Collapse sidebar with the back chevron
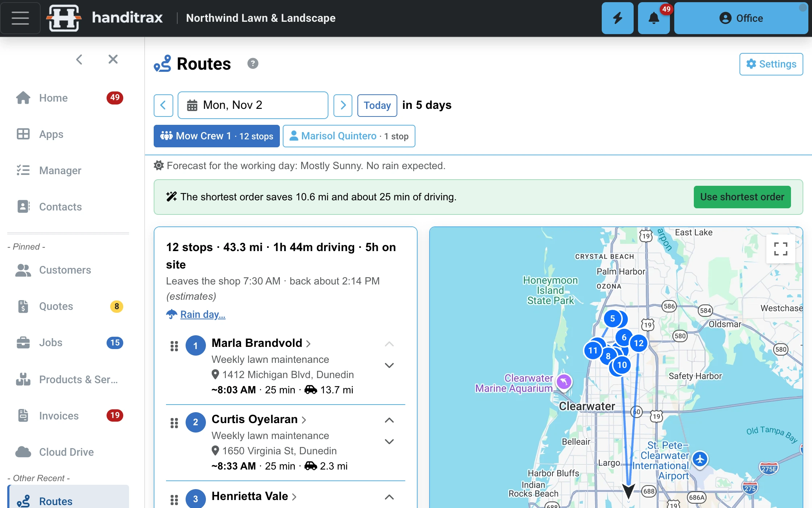812x508 pixels. click(79, 59)
